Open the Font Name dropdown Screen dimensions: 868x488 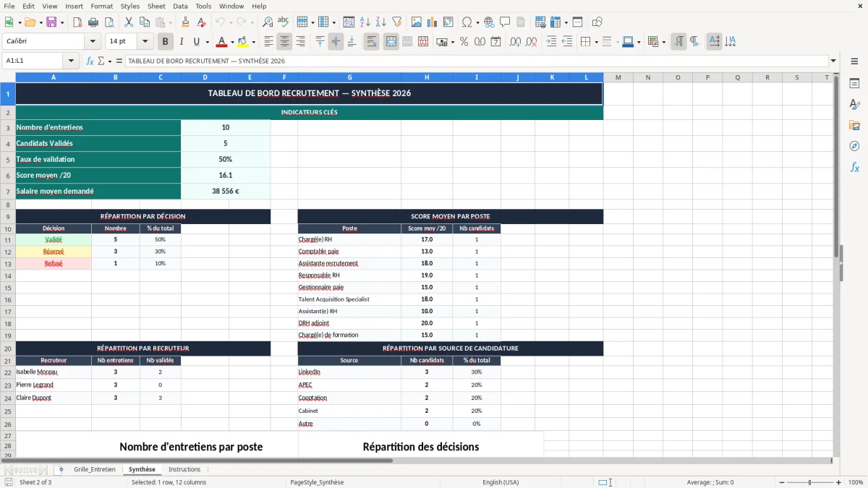point(92,42)
